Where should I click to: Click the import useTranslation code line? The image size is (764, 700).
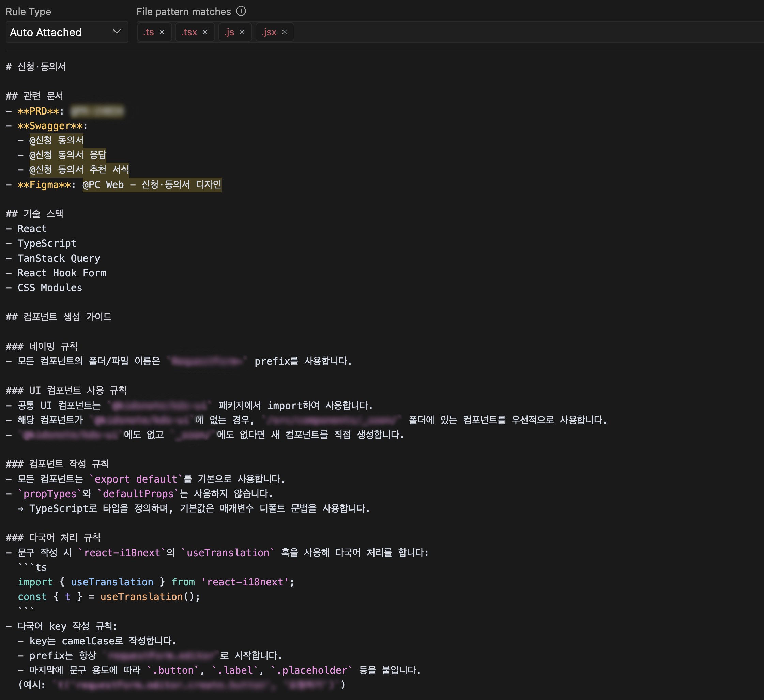coord(156,582)
